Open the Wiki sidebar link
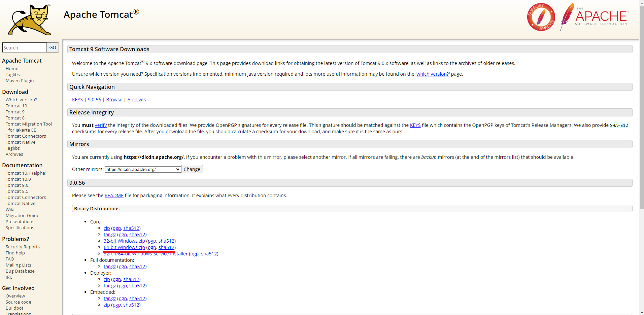This screenshot has width=644, height=315. point(10,209)
